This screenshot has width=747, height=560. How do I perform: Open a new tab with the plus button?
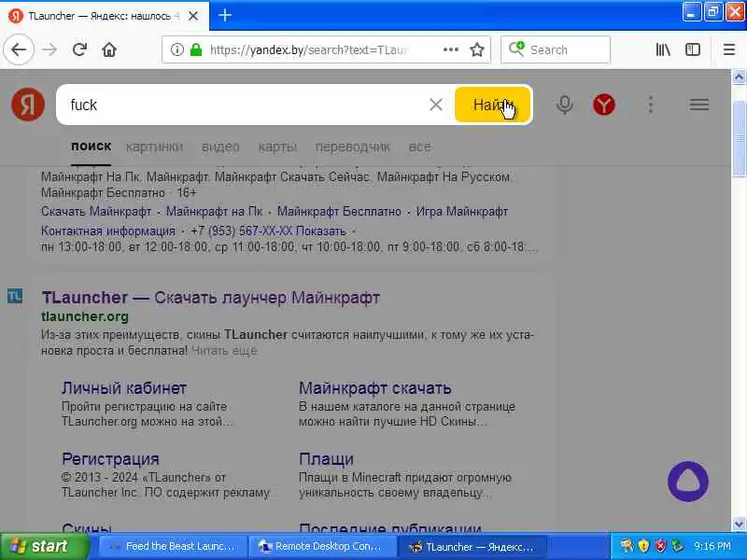(225, 15)
